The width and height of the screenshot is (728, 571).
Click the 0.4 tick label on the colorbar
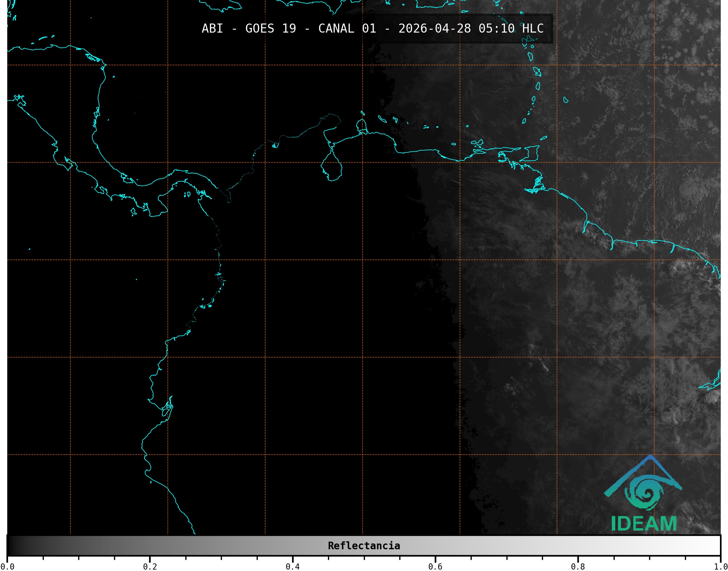tap(293, 567)
